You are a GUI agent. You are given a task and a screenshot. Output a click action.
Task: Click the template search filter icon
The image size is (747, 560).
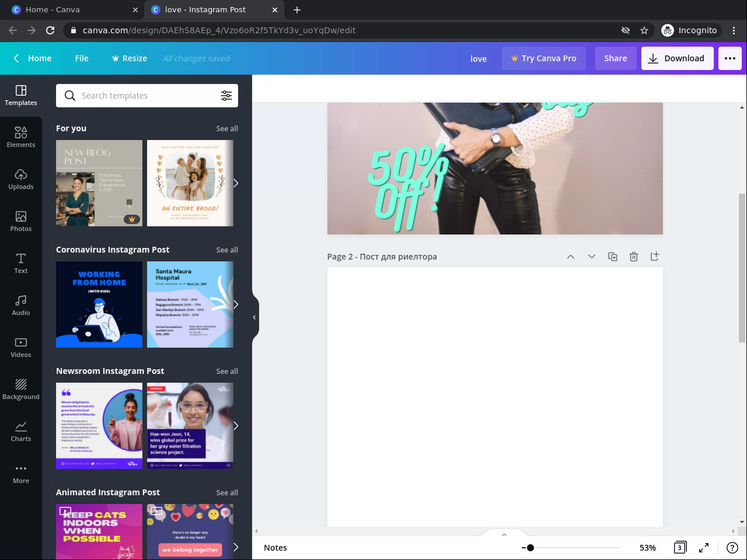pos(226,96)
